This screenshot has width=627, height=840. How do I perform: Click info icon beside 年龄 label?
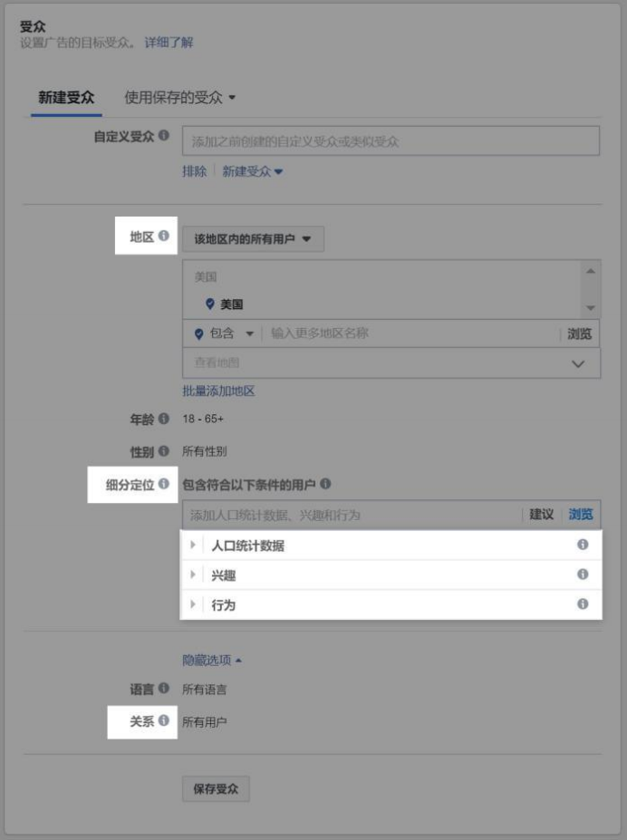point(163,419)
